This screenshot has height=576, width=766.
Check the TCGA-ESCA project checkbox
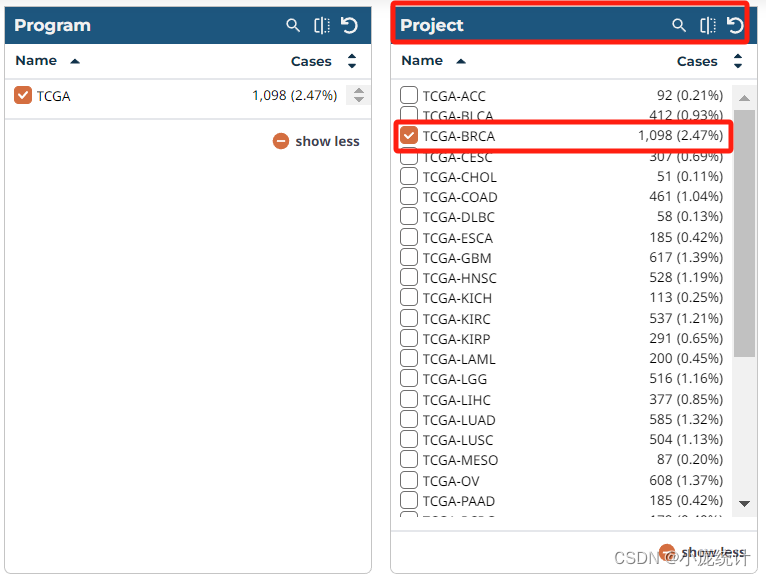pos(409,237)
